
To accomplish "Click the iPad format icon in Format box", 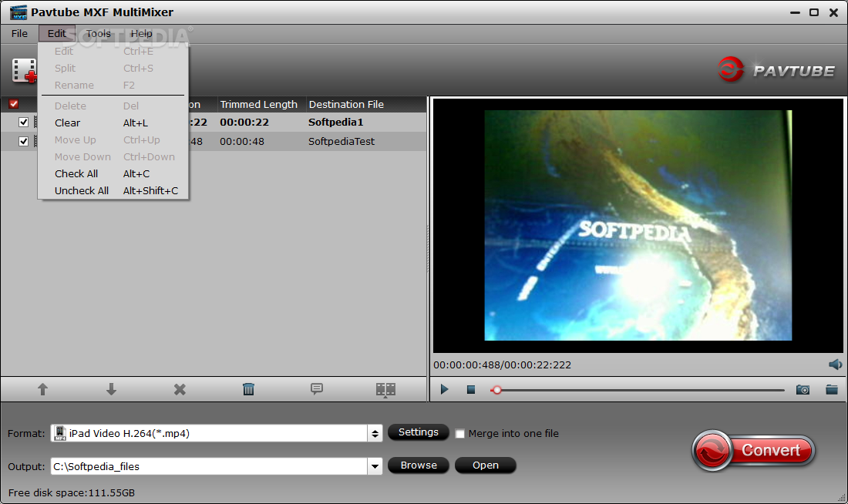I will pyautogui.click(x=60, y=433).
